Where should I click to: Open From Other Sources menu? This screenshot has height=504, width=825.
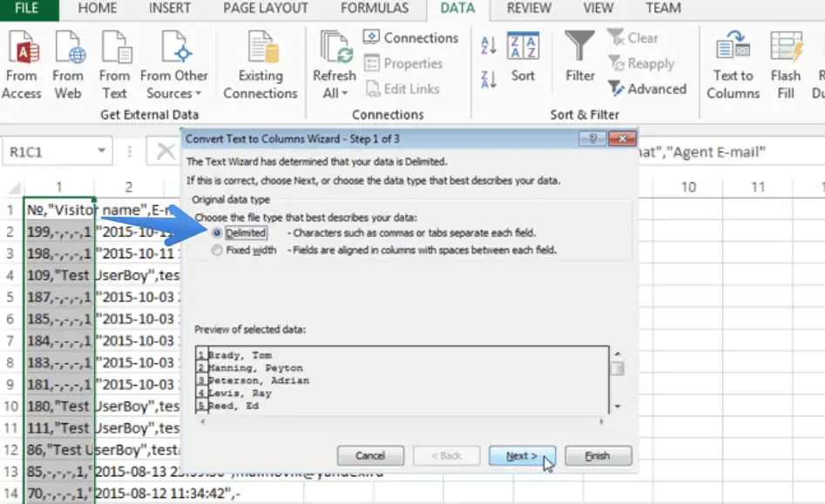[x=173, y=64]
